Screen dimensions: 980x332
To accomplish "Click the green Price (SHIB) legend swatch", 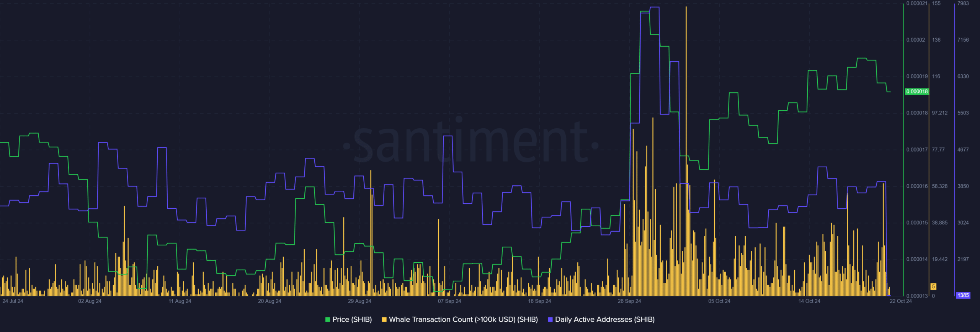I will pyautogui.click(x=328, y=319).
